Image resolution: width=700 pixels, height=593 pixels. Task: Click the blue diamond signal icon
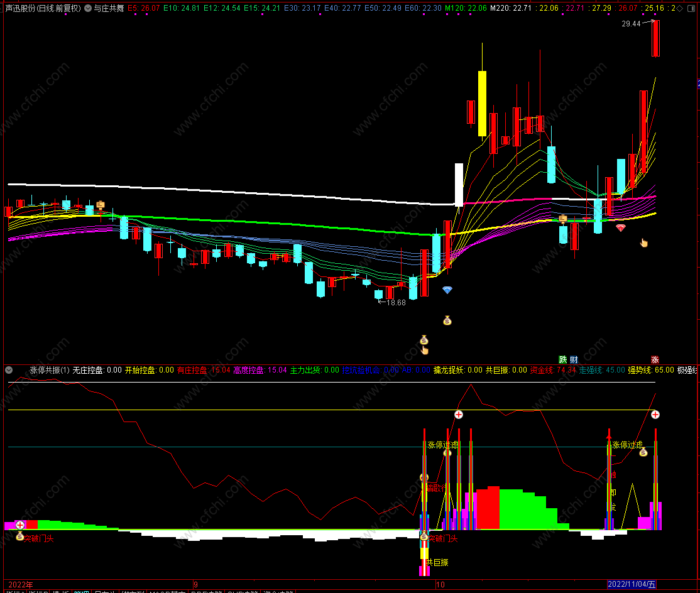point(447,290)
